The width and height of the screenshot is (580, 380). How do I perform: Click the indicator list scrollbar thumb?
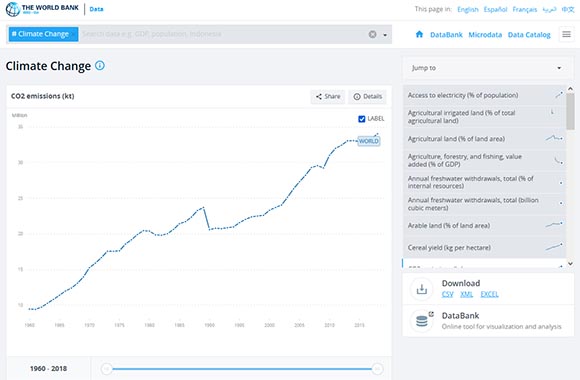click(x=570, y=111)
